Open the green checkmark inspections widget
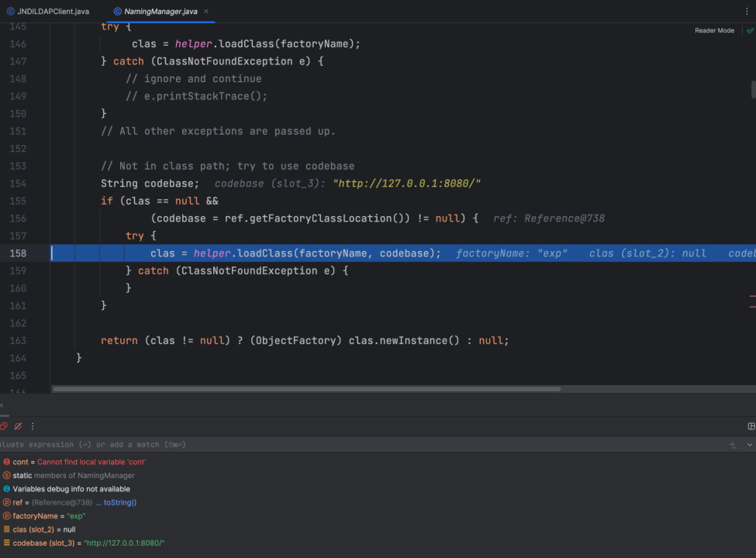 click(x=750, y=30)
